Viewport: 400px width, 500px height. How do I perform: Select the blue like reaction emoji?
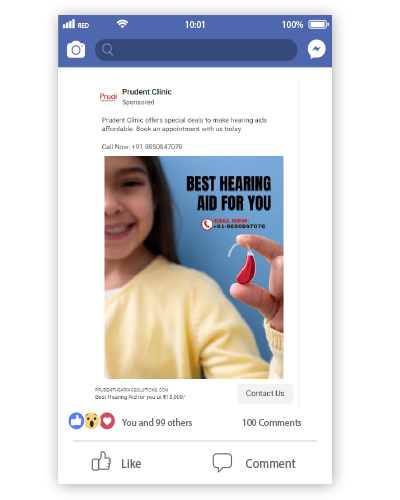pyautogui.click(x=76, y=421)
